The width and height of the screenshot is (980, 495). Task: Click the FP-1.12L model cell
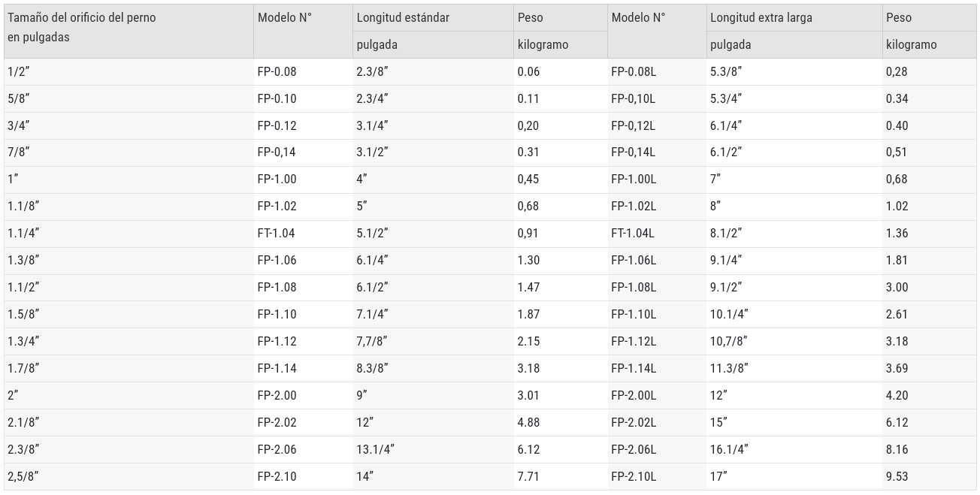[657, 341]
